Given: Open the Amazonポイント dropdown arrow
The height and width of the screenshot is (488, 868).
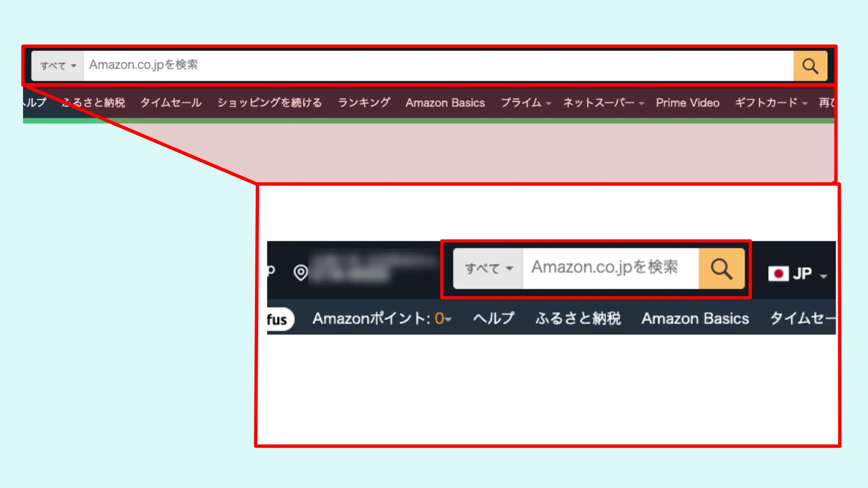Looking at the screenshot, I should 449,319.
